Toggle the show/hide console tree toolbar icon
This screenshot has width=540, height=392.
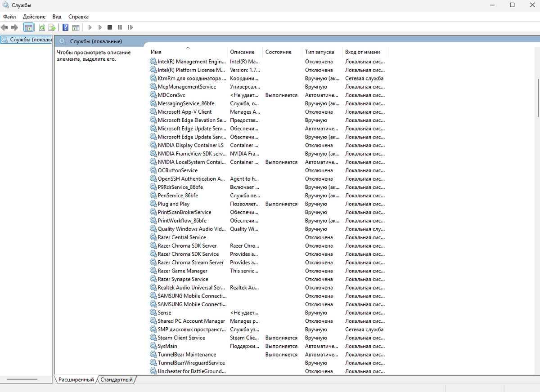(x=28, y=27)
